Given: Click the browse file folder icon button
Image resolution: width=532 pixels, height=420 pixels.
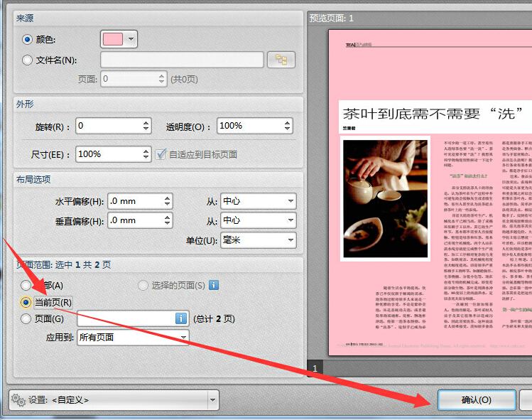Looking at the screenshot, I should coord(281,60).
